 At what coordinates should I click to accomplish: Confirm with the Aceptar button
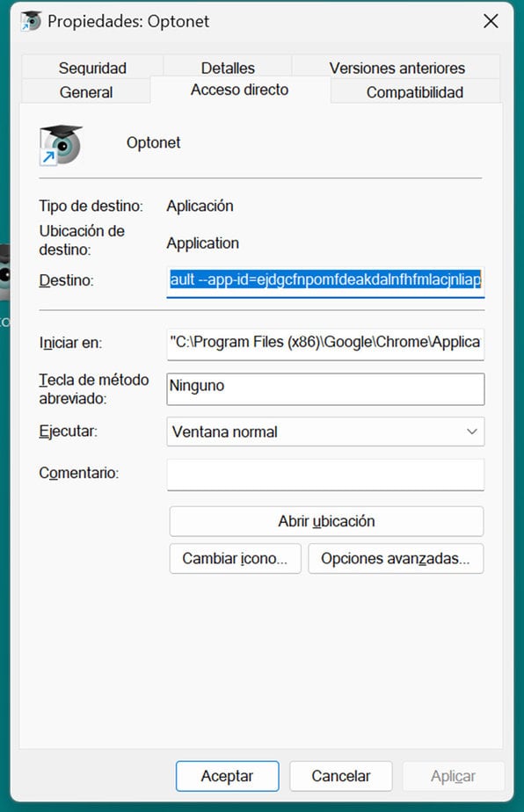(227, 776)
